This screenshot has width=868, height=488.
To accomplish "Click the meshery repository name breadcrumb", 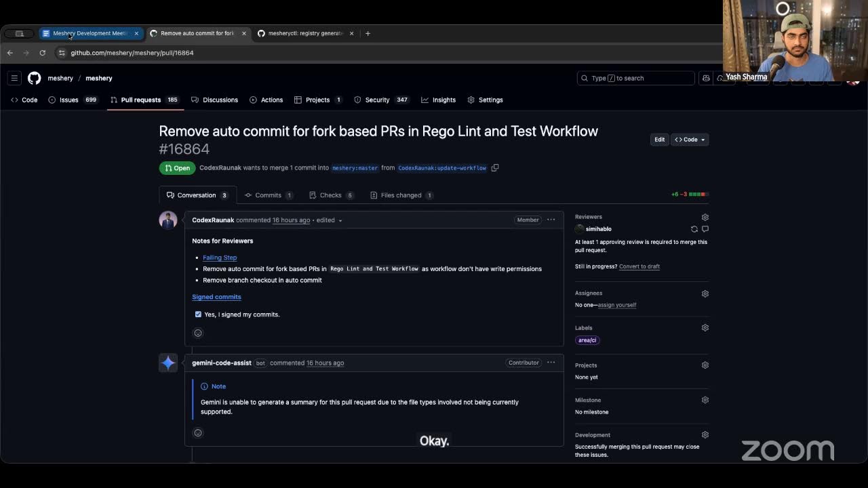I will (x=99, y=78).
